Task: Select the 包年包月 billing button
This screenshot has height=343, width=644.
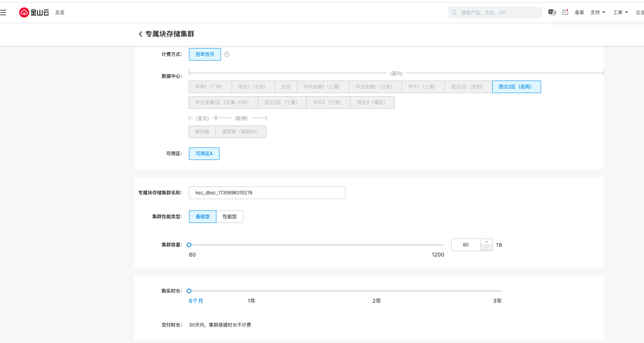Action: pos(205,54)
